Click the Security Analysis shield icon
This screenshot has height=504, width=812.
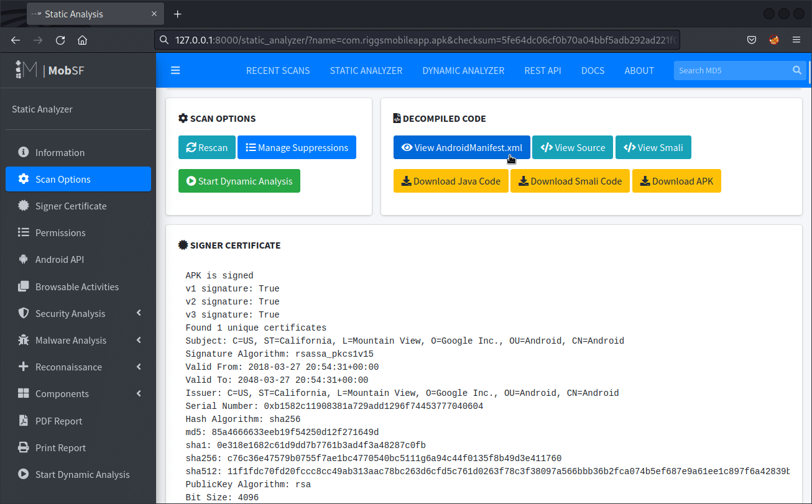pyautogui.click(x=24, y=313)
